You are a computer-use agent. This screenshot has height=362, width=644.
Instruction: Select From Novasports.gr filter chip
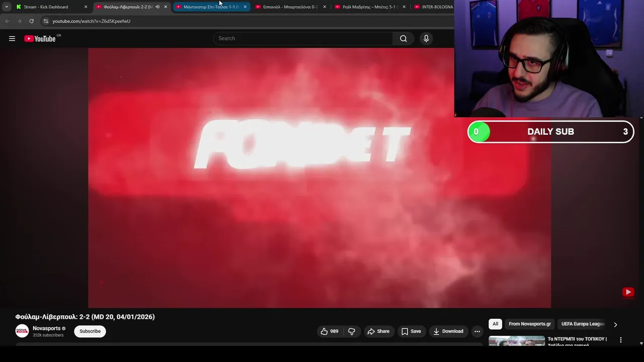tap(530, 324)
